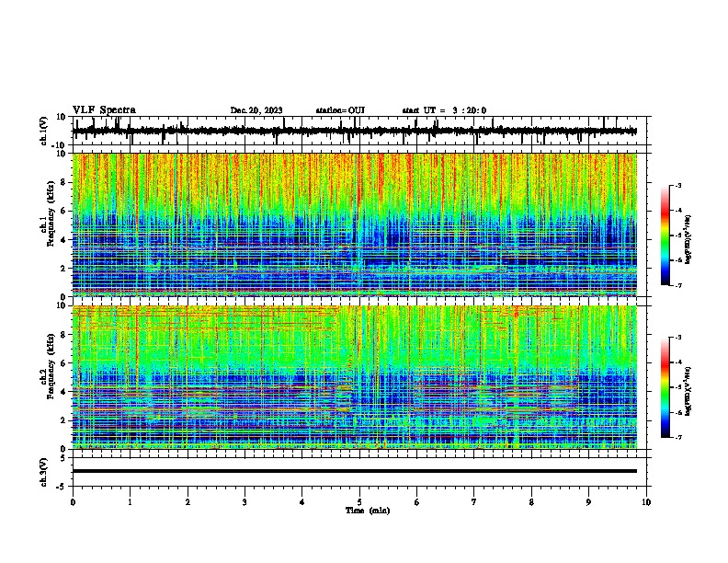This screenshot has width=728, height=563.
Task: Click the flat black ch.3 voltage trace
Action: click(x=354, y=471)
